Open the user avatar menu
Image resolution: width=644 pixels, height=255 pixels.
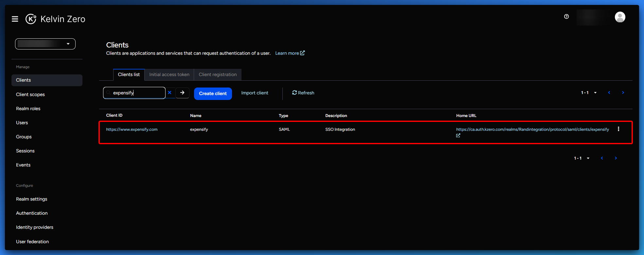[x=620, y=17]
